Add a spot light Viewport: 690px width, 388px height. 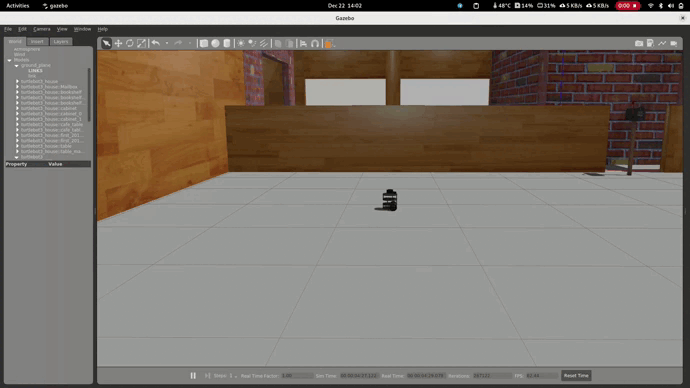pyautogui.click(x=252, y=43)
